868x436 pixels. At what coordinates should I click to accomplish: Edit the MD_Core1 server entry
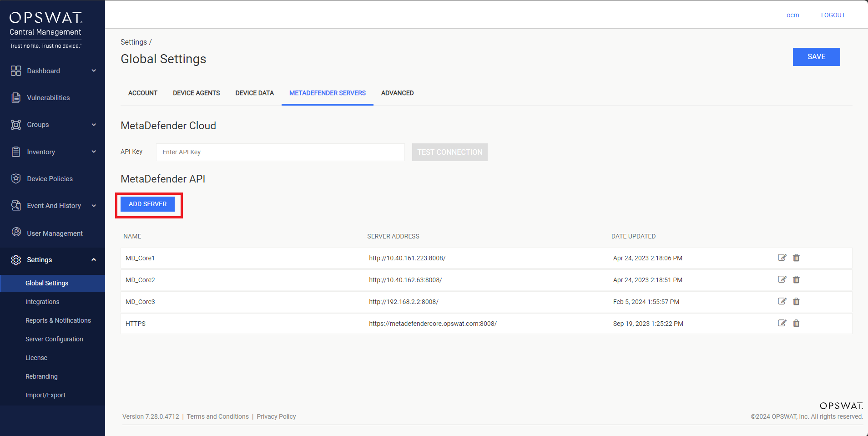coord(782,258)
